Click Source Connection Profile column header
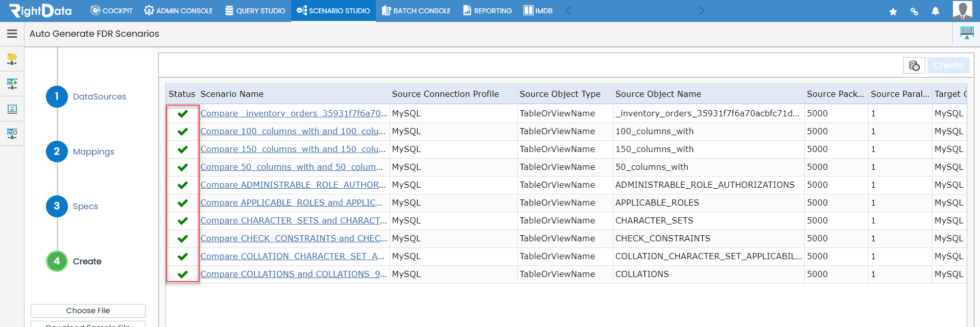This screenshot has height=327, width=980. click(x=453, y=94)
